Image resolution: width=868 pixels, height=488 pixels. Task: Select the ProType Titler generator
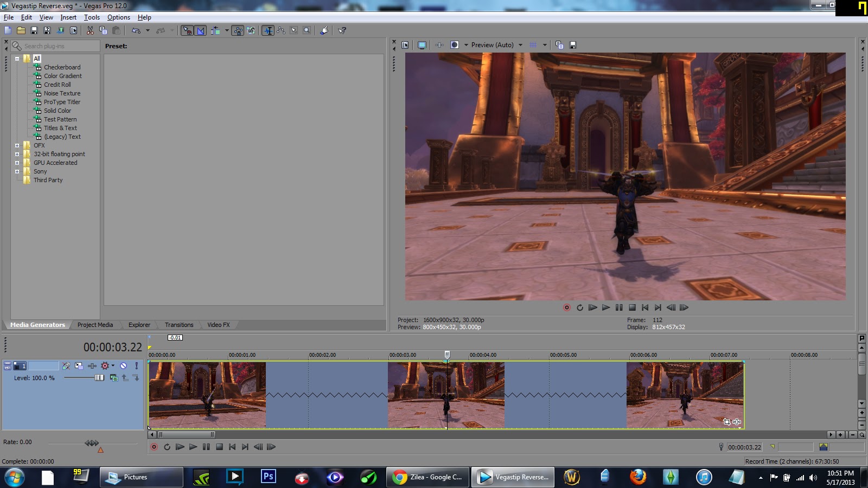62,102
